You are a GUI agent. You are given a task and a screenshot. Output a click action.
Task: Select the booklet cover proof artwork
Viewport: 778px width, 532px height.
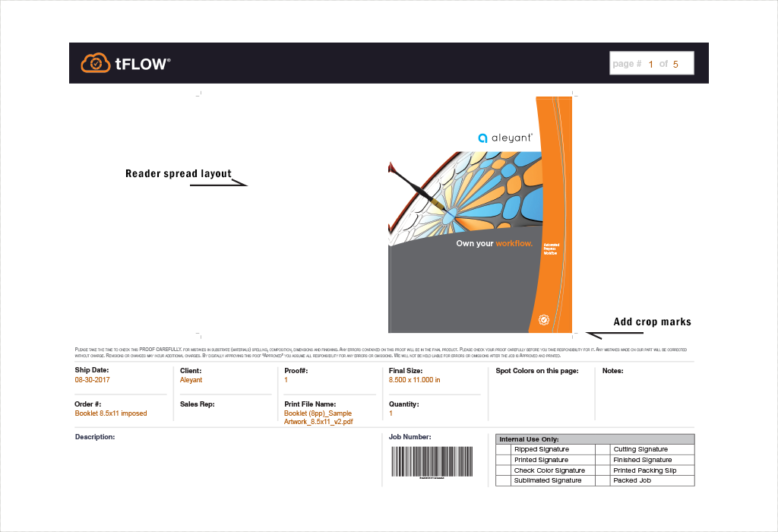click(480, 214)
